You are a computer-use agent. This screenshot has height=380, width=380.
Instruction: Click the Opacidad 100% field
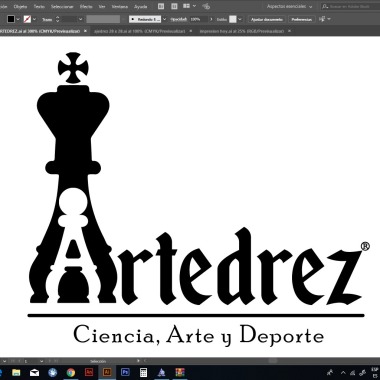point(199,19)
